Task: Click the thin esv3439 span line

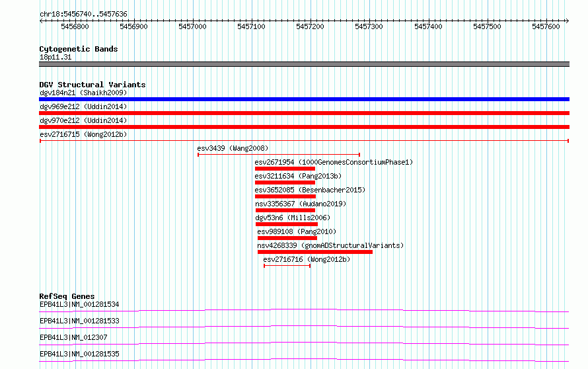Action: point(279,155)
